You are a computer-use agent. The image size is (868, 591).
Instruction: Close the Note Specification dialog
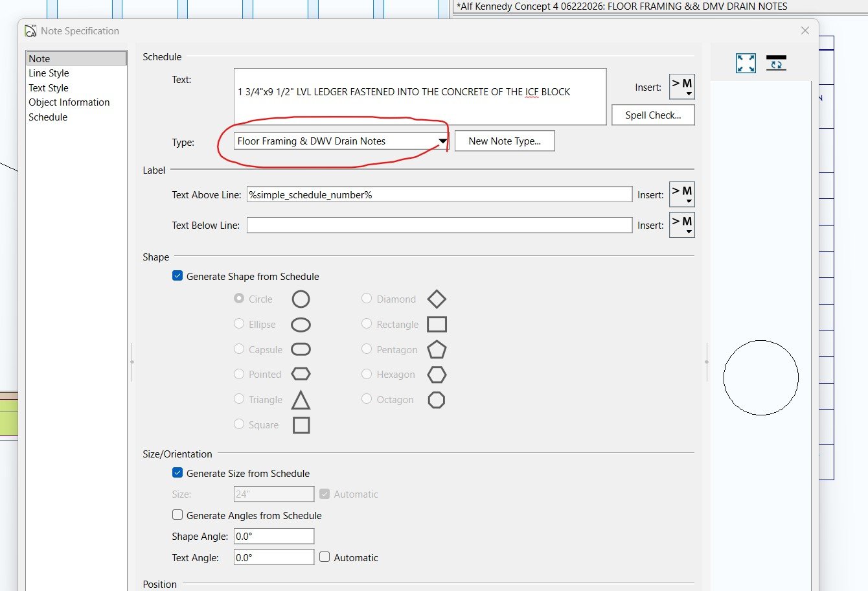(805, 30)
